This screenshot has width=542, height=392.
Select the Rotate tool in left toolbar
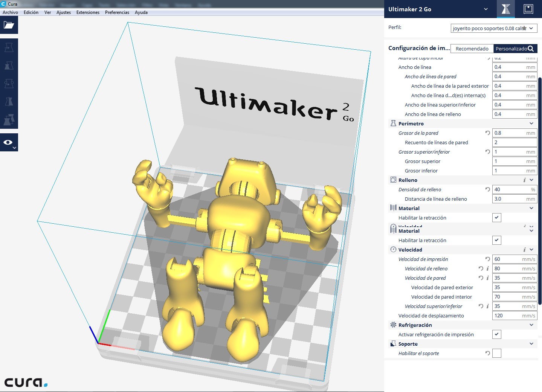9,84
